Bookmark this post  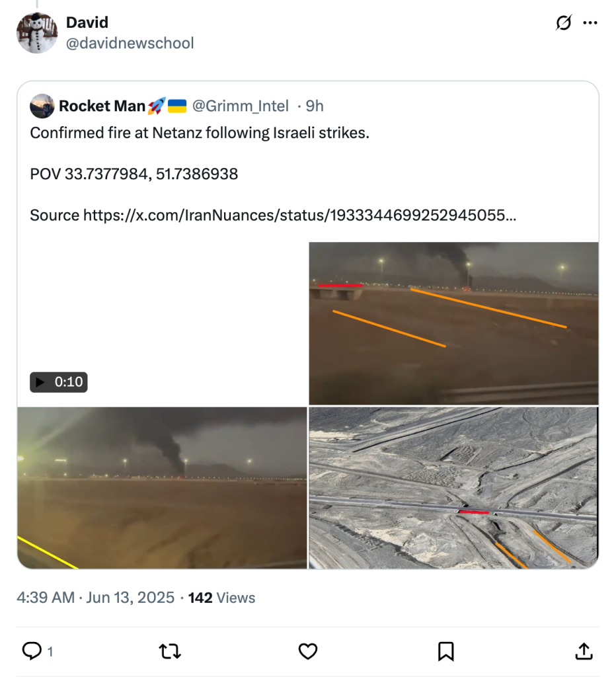[446, 652]
